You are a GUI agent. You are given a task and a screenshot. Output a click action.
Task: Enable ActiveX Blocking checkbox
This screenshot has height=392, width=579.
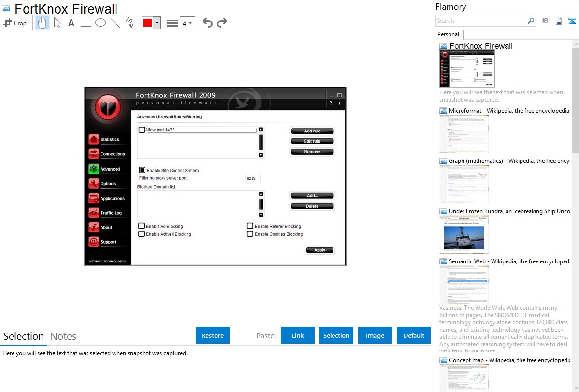142,234
